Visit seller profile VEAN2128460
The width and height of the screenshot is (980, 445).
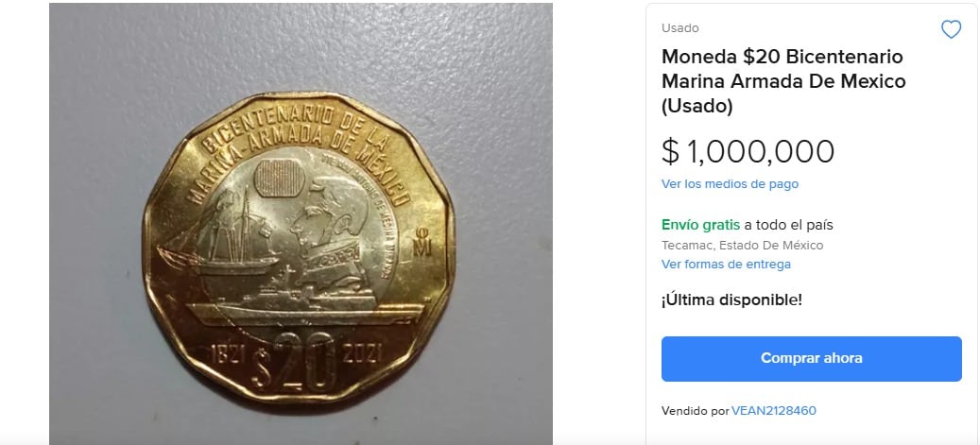(774, 411)
